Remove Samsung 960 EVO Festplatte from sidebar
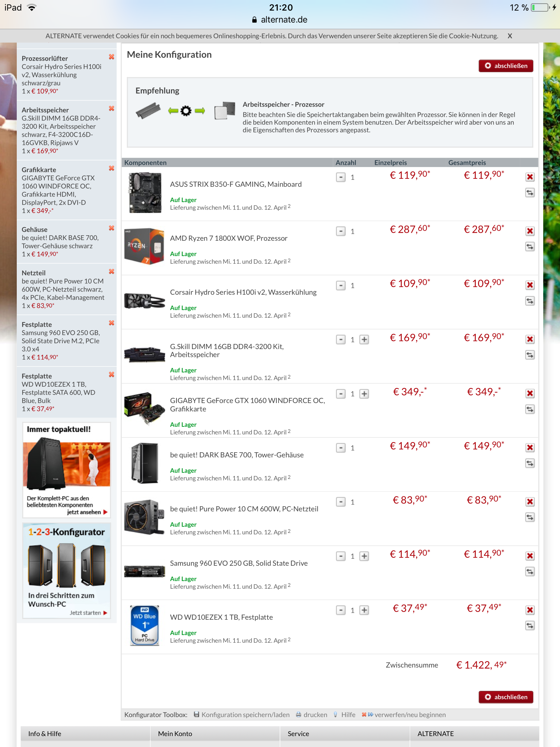 112,323
